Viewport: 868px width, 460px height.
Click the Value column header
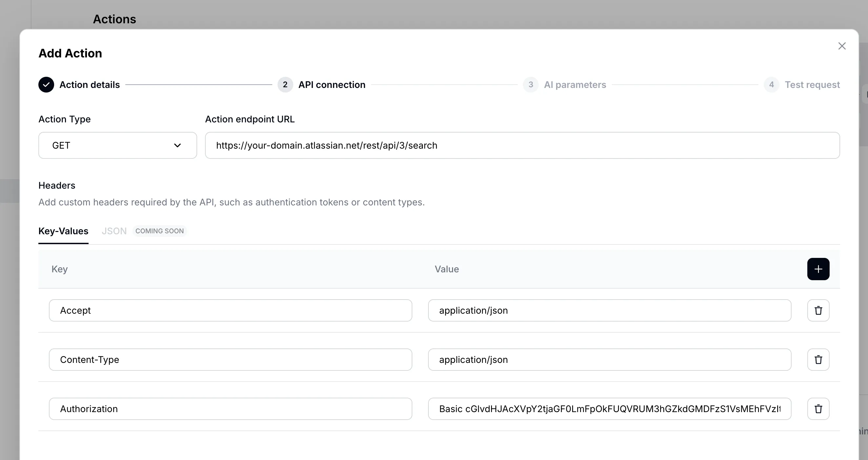pos(446,269)
